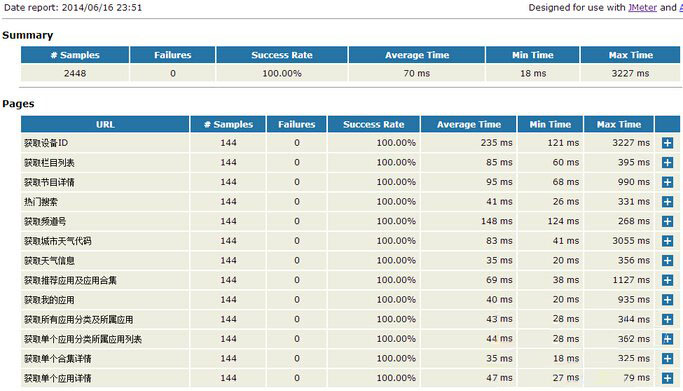
Task: Expand details for 获取设备ID row
Action: pyautogui.click(x=667, y=143)
